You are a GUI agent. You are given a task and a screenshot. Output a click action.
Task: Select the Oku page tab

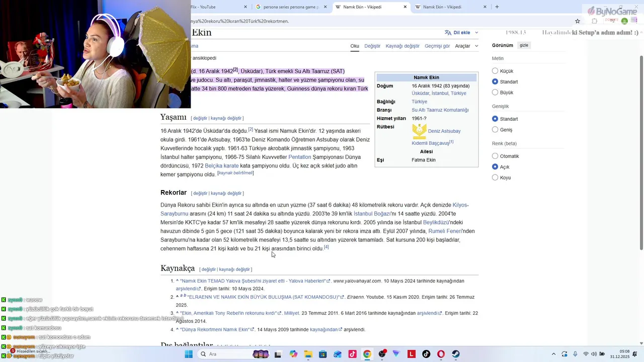coord(355,46)
